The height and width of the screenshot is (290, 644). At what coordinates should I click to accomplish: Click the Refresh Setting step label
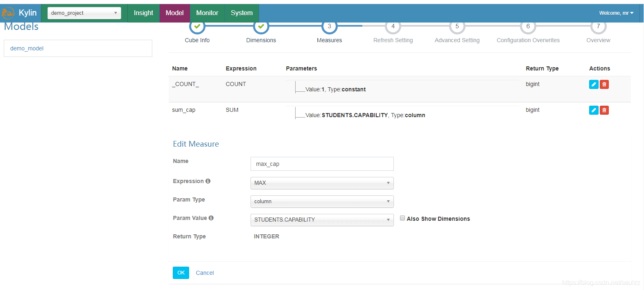(393, 40)
